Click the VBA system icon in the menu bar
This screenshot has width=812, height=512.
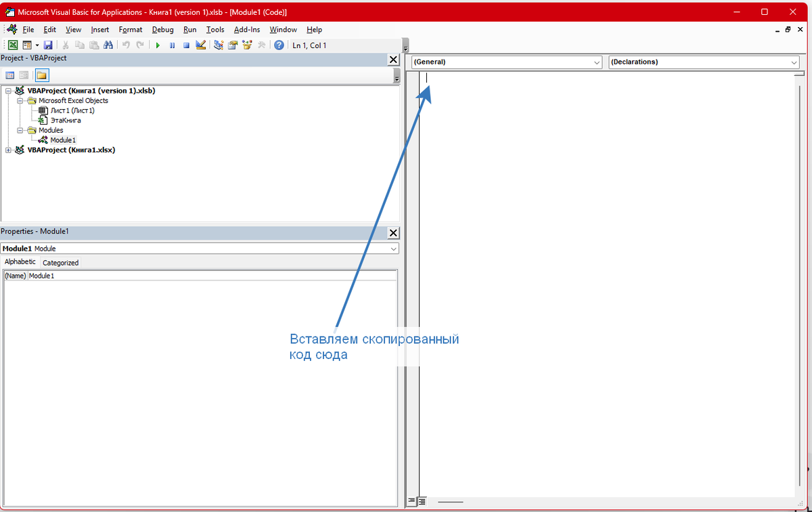[x=12, y=30]
